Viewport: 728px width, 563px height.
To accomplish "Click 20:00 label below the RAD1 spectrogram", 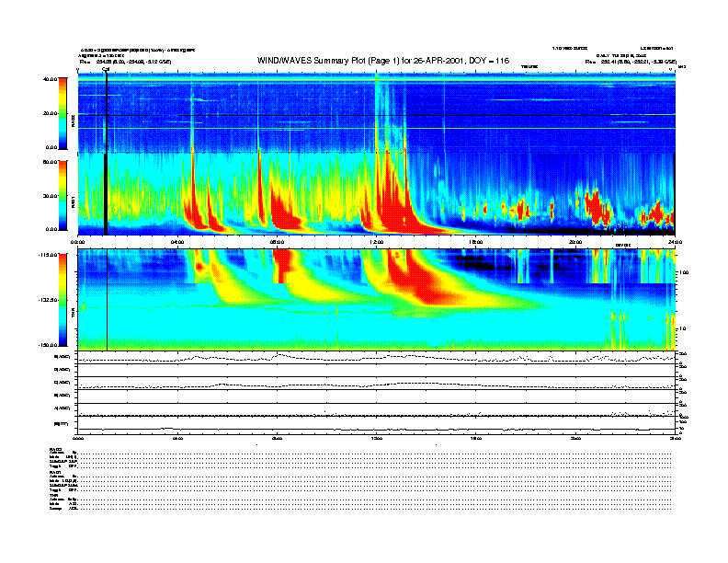I will (575, 242).
